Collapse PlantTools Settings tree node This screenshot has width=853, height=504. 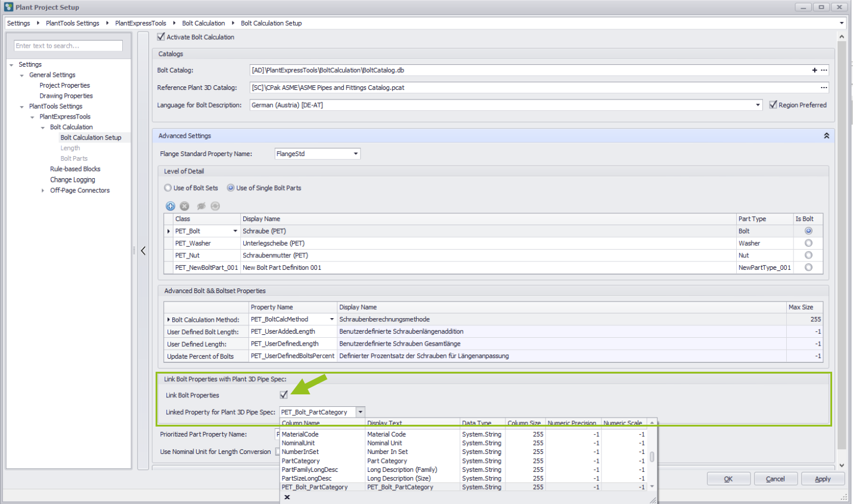22,107
